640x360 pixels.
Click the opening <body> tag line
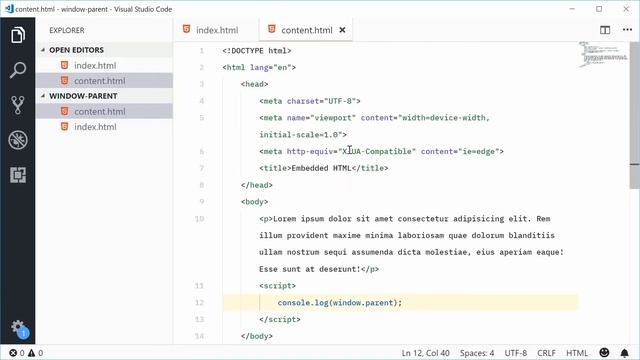coord(255,202)
